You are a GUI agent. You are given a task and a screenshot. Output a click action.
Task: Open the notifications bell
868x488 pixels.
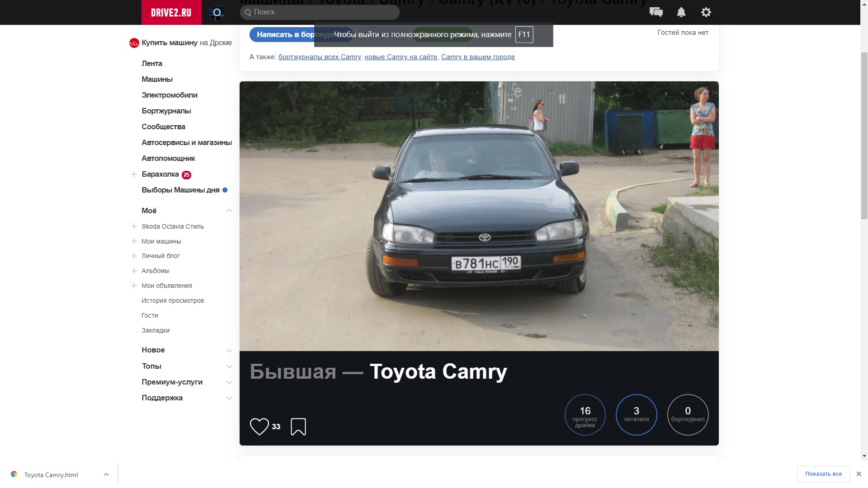tap(681, 12)
